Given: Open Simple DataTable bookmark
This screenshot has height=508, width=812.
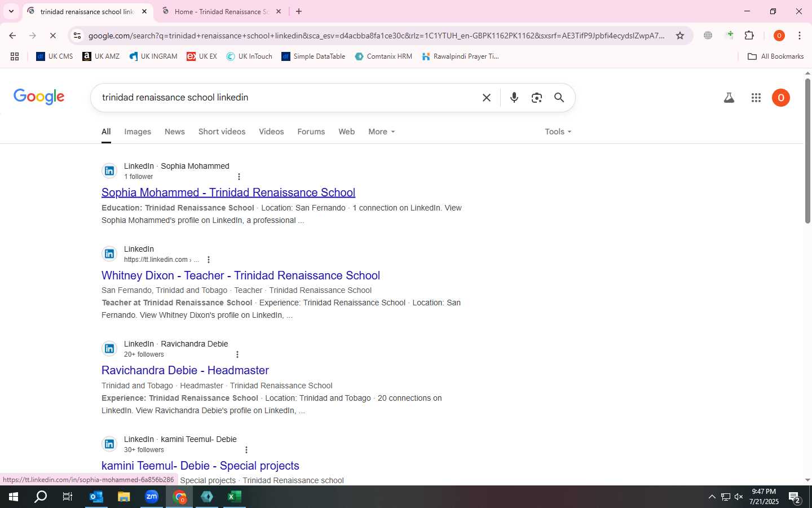Looking at the screenshot, I should 314,56.
